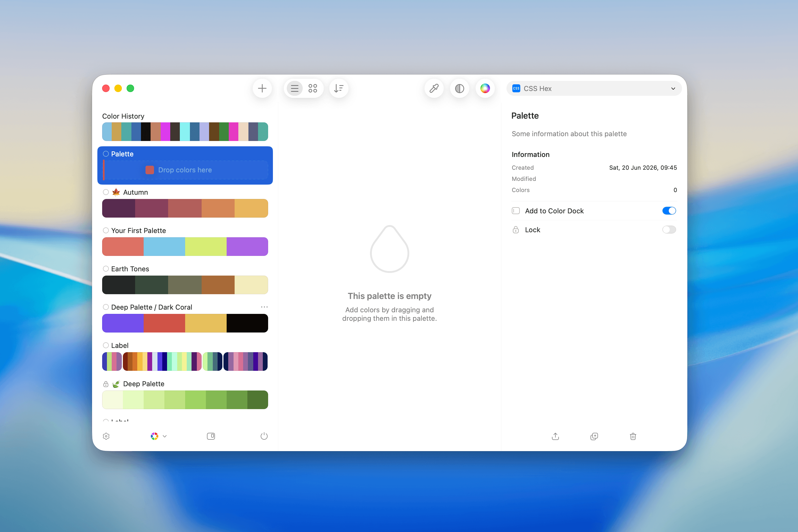
Task: Select the radio circle next to Autumn
Action: [x=106, y=192]
